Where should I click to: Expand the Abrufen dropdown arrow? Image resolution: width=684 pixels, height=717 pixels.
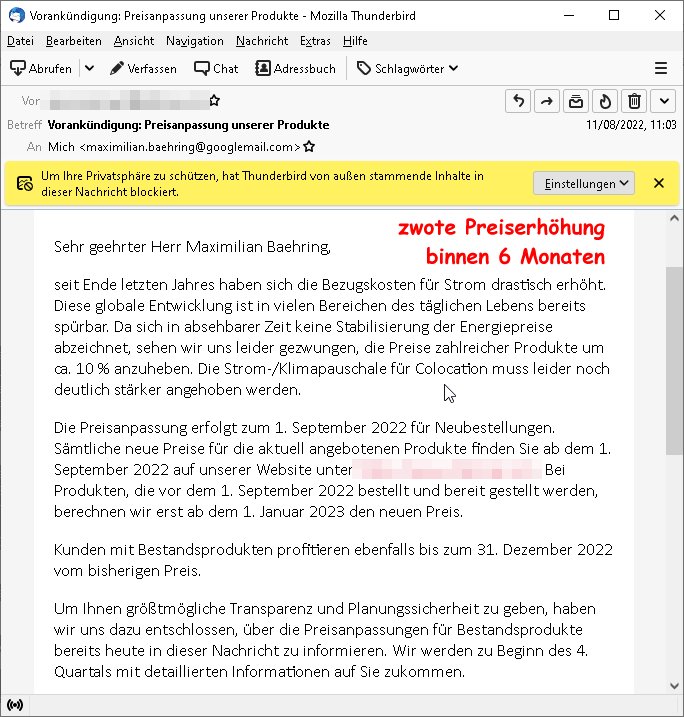tap(89, 68)
